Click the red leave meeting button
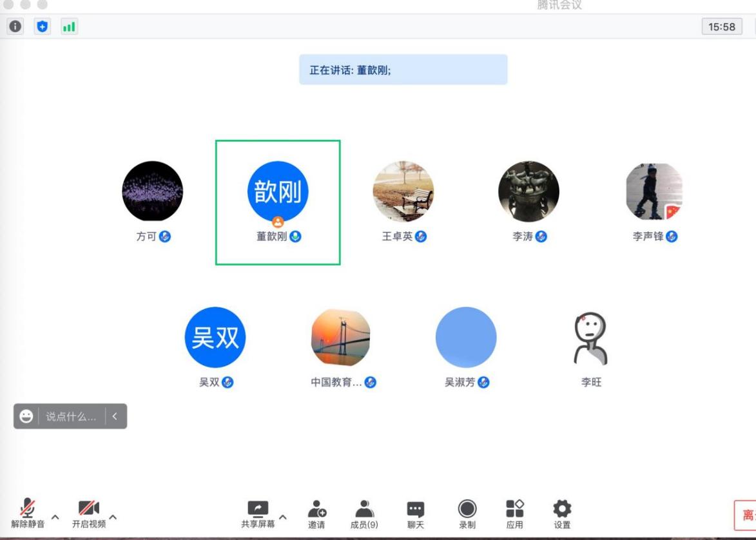Image resolution: width=756 pixels, height=540 pixels. (x=746, y=516)
